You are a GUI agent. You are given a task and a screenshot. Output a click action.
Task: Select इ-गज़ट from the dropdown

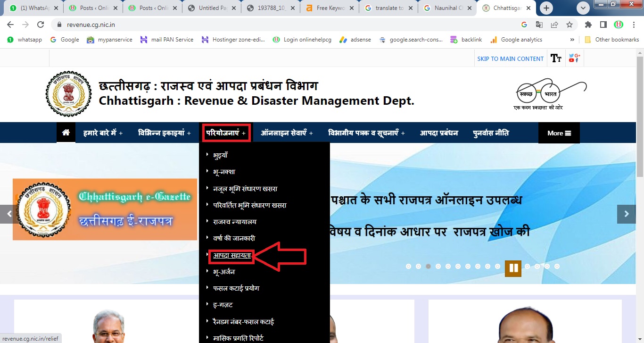click(x=223, y=305)
